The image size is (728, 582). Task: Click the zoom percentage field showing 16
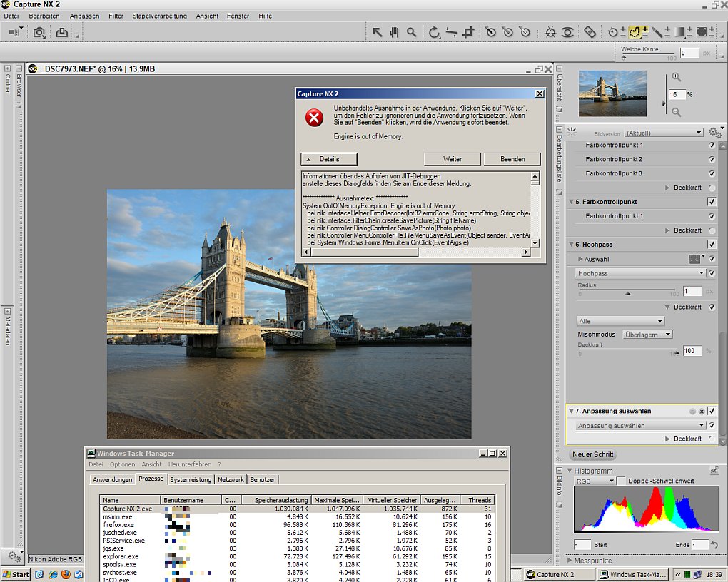(x=677, y=94)
